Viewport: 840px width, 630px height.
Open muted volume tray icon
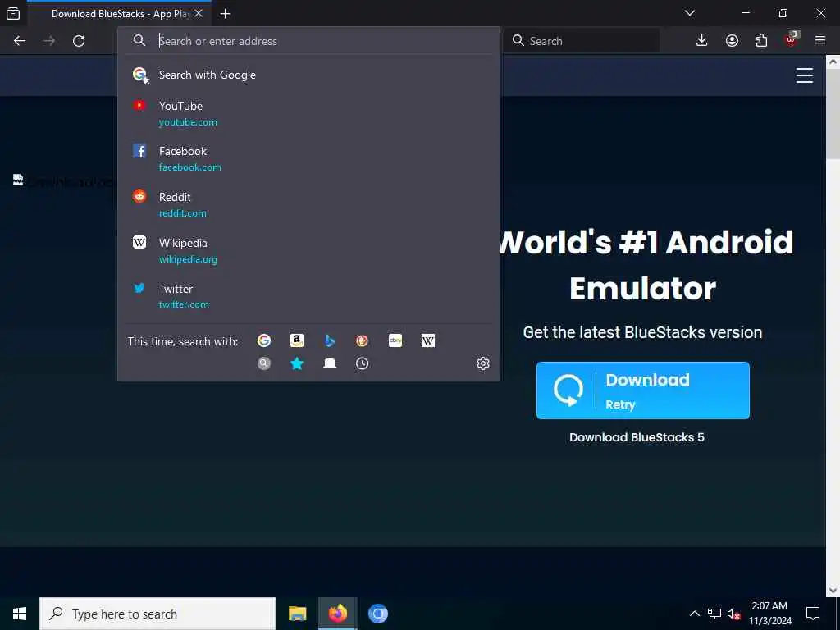pyautogui.click(x=733, y=614)
